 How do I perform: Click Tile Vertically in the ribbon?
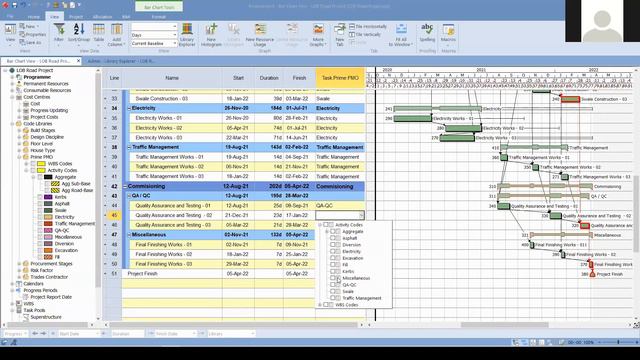(x=365, y=35)
